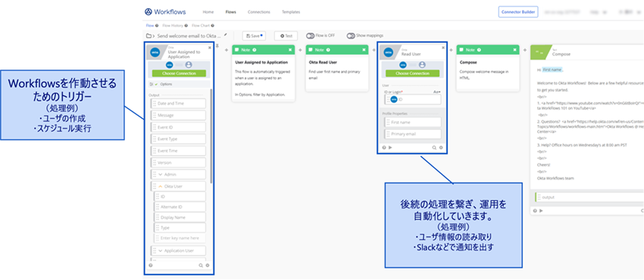Add step before Read User card
The width and height of the screenshot is (644, 280).
374,50
